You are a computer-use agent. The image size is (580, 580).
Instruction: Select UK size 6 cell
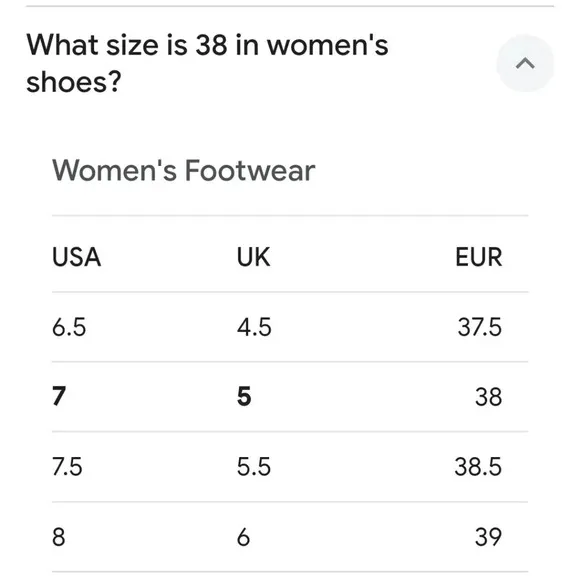point(243,537)
